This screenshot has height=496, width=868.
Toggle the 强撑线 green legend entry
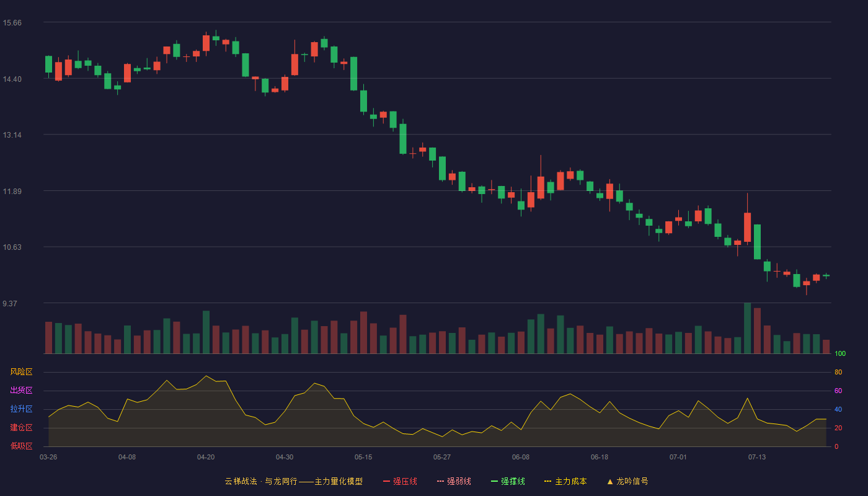(x=513, y=481)
